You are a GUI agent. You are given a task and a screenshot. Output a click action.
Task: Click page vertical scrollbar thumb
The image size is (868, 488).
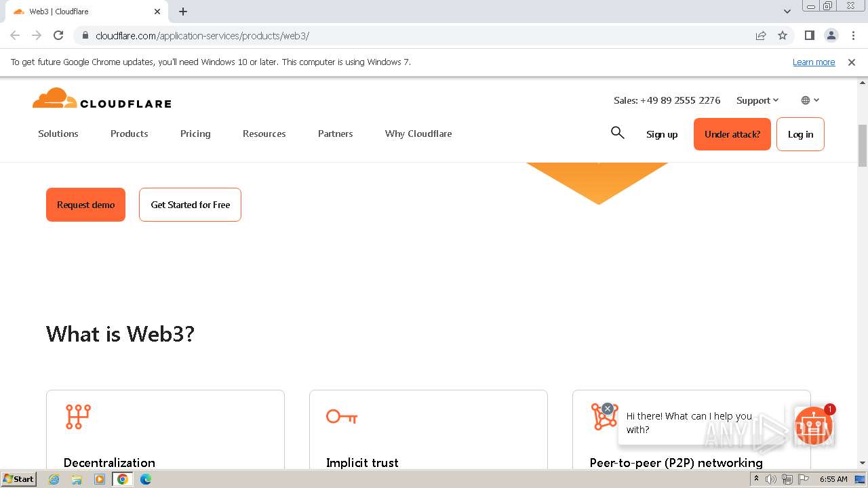[x=863, y=146]
